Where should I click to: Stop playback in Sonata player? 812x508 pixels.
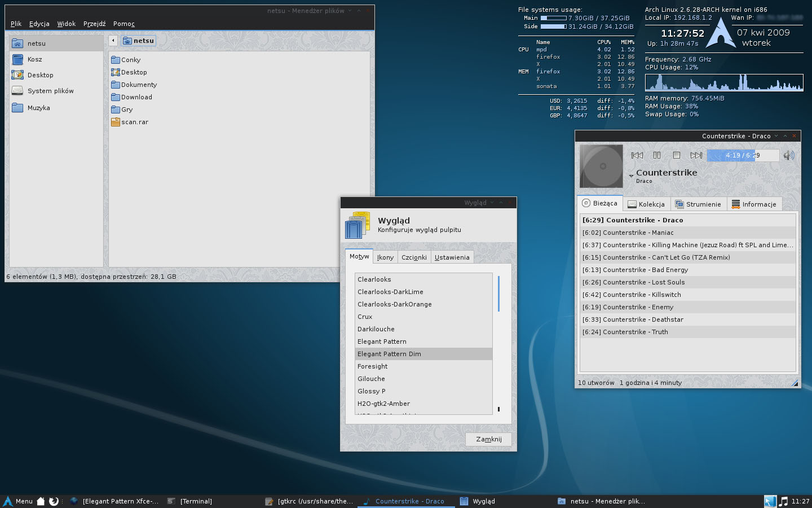[677, 155]
